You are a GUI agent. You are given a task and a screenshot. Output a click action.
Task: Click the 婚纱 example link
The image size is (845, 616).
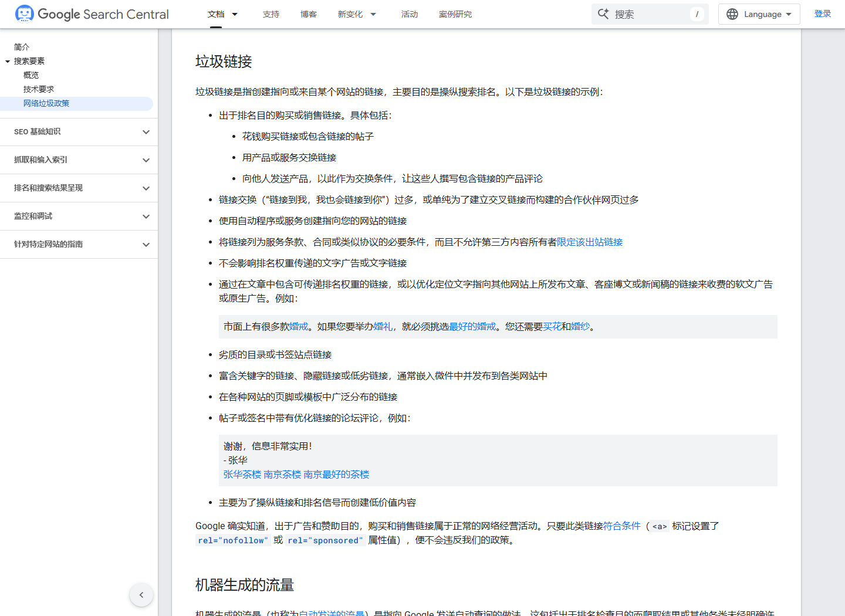pos(580,327)
